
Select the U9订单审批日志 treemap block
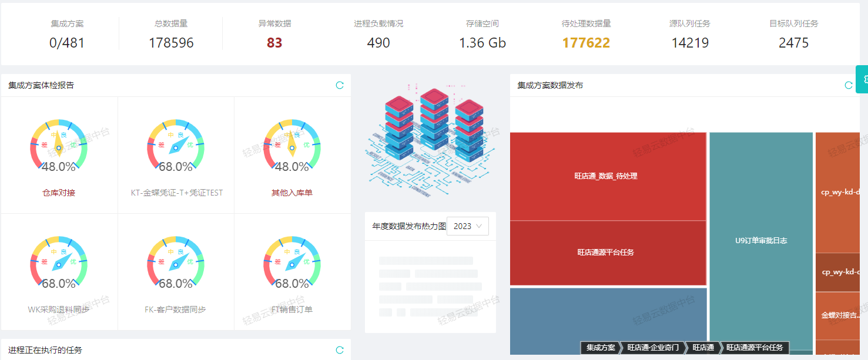[x=761, y=241]
